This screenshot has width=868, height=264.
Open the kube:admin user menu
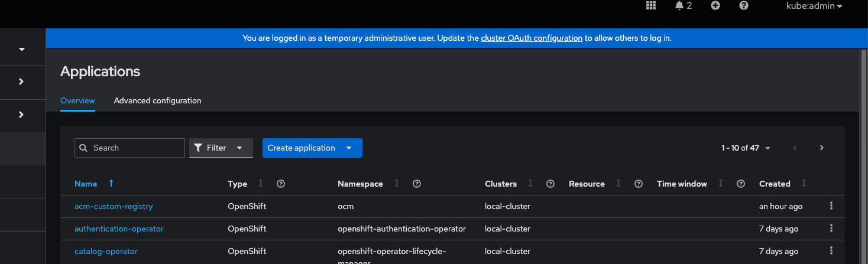point(814,6)
